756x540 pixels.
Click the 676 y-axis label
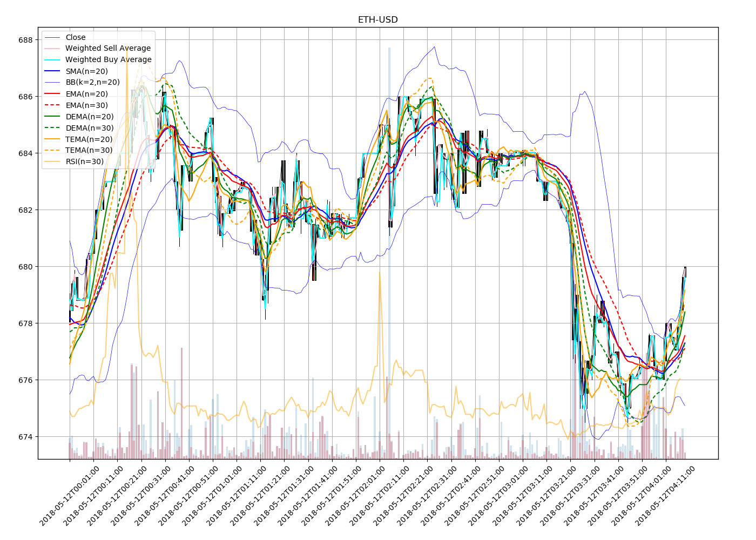point(25,380)
